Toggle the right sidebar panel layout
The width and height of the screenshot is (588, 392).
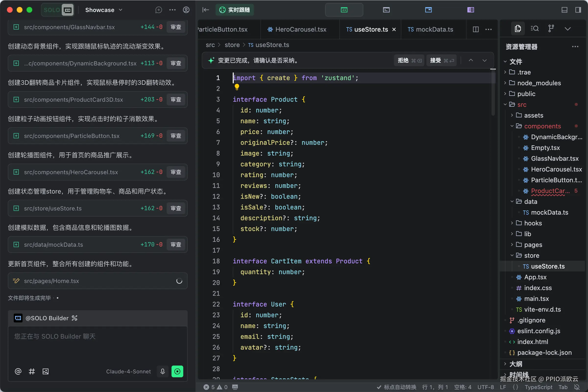pyautogui.click(x=578, y=10)
